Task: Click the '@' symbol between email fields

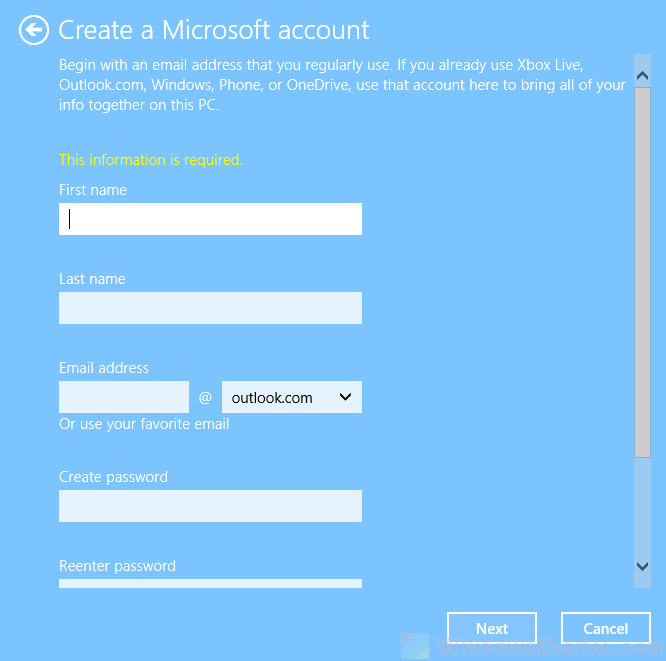Action: [205, 398]
